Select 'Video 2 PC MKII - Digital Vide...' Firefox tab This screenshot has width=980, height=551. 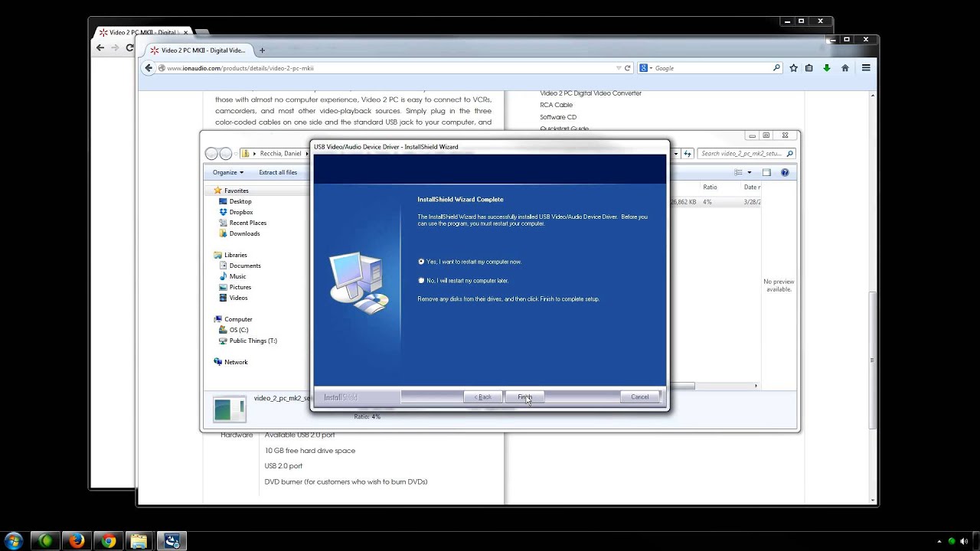click(x=198, y=51)
